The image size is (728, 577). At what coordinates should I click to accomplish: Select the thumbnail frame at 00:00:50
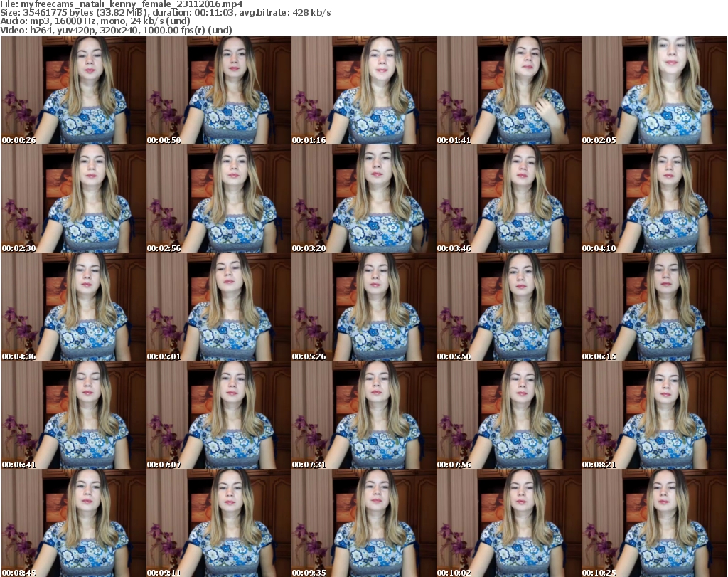pyautogui.click(x=219, y=90)
